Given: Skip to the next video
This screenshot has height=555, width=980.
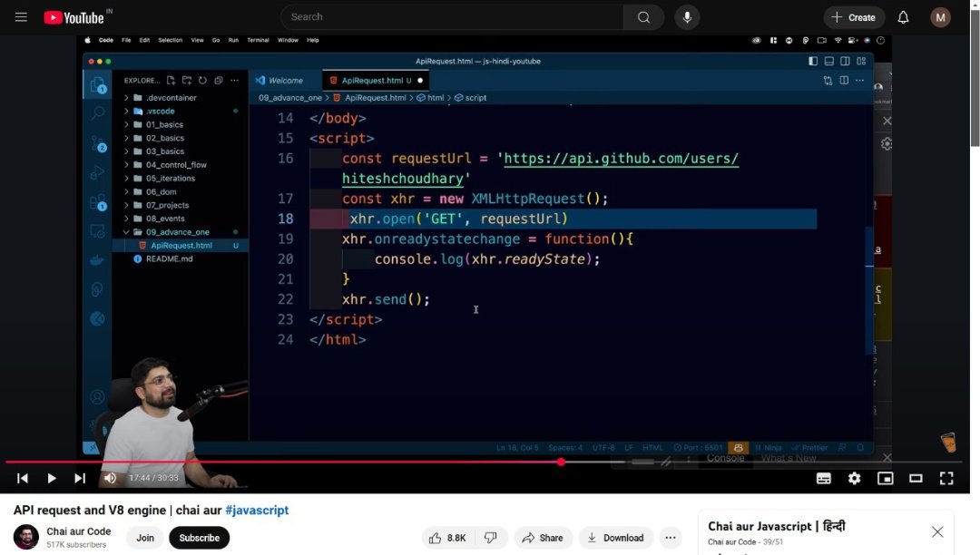Looking at the screenshot, I should click(x=80, y=478).
